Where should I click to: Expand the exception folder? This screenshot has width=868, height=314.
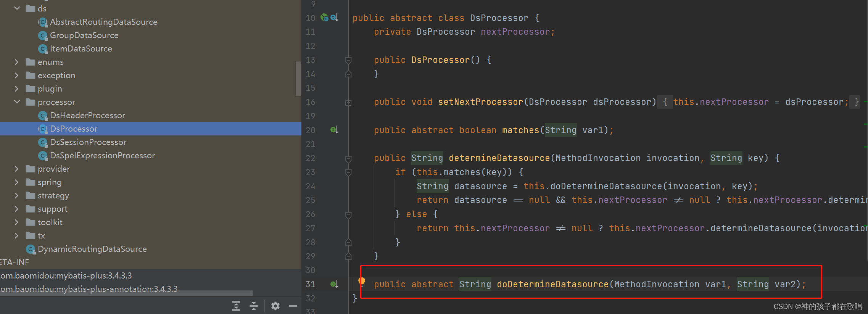pos(16,75)
